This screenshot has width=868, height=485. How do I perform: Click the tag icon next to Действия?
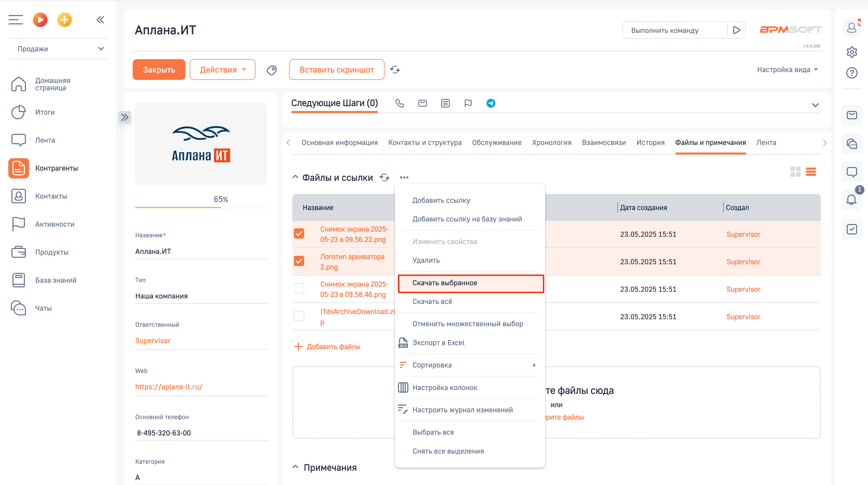click(272, 70)
